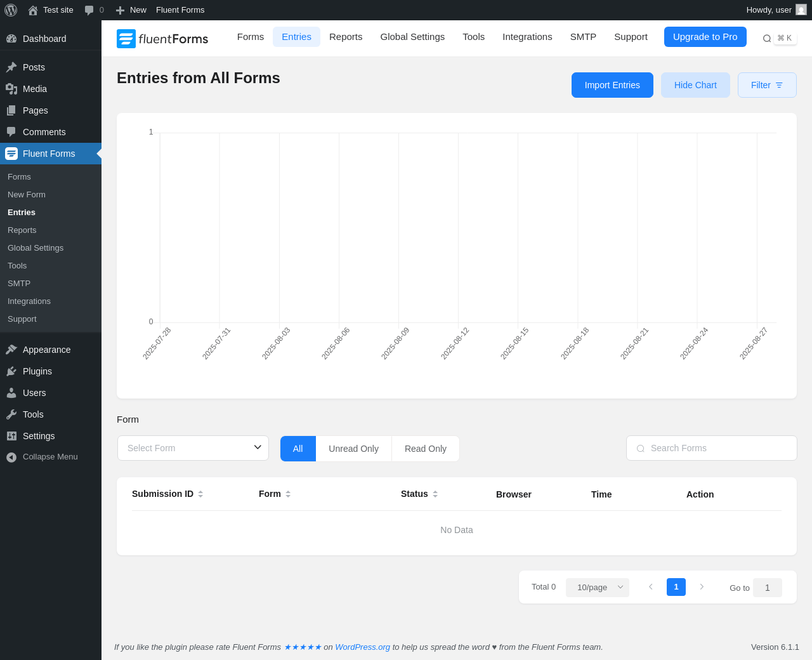
Task: Open comments bubble in admin bar
Action: click(x=89, y=10)
